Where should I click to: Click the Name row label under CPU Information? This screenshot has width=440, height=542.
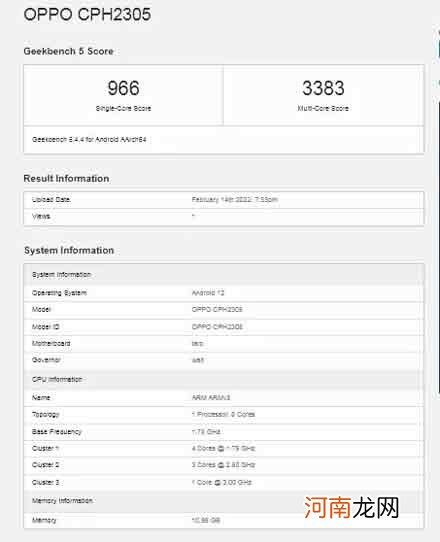tap(41, 398)
